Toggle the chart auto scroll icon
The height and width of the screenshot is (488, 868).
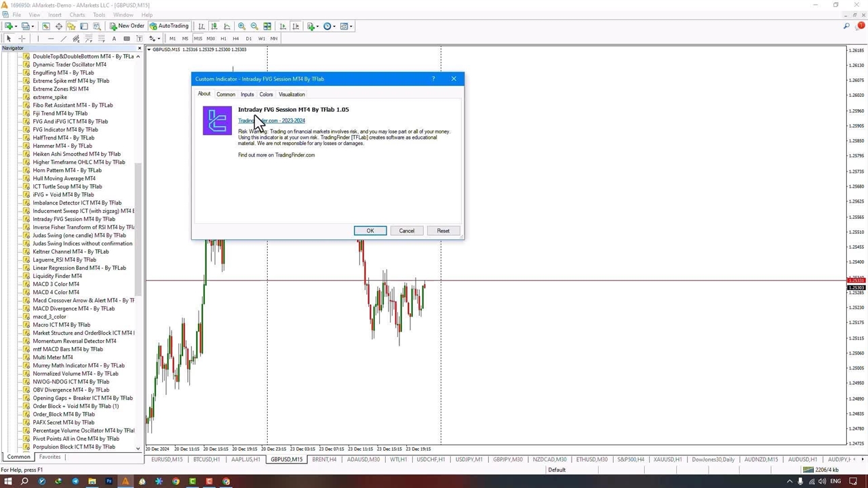tap(283, 26)
